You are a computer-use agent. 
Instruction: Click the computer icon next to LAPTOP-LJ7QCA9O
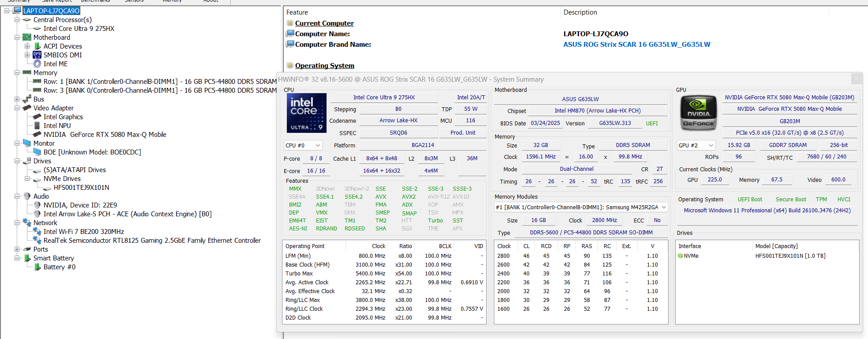tap(17, 11)
